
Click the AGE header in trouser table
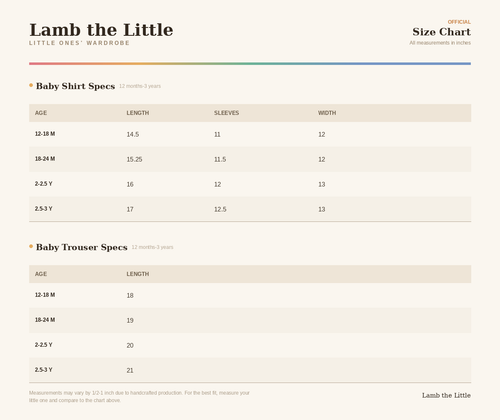(x=41, y=274)
